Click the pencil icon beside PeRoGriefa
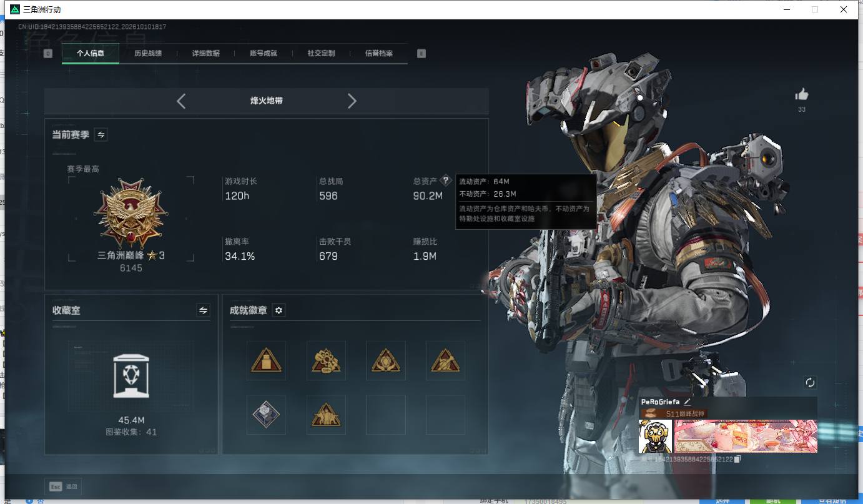863x504 pixels. click(687, 402)
